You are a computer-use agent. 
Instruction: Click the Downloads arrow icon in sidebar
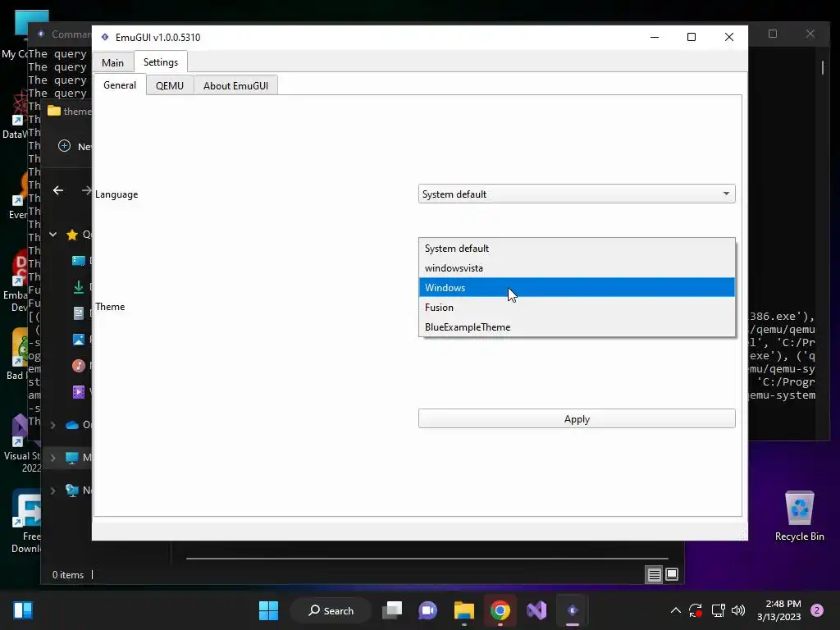pyautogui.click(x=78, y=287)
